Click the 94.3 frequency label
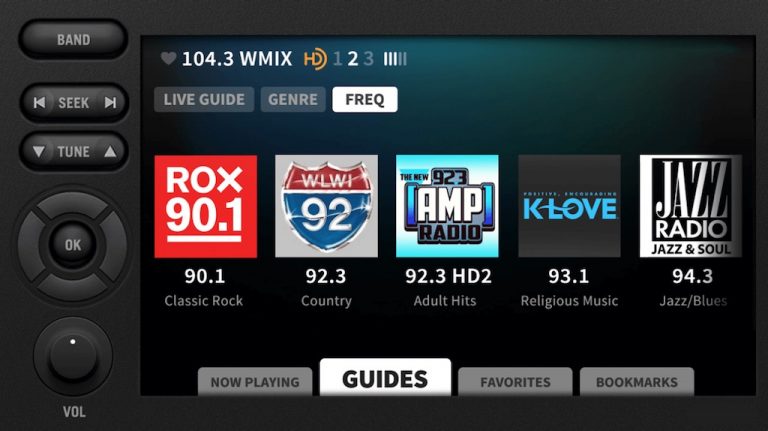The height and width of the screenshot is (431, 768). click(693, 276)
